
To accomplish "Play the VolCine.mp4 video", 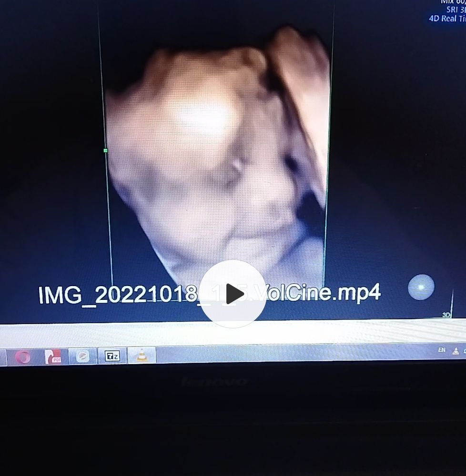I will click(x=233, y=294).
